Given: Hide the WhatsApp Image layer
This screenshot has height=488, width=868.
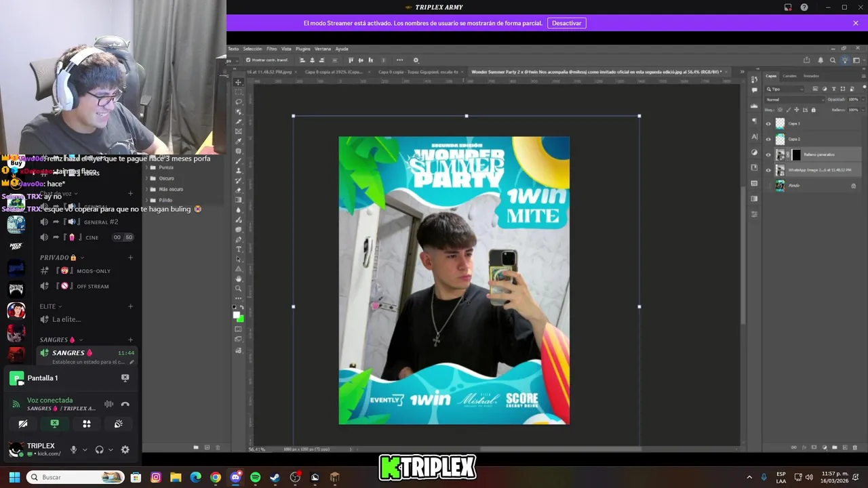Looking at the screenshot, I should tap(768, 170).
